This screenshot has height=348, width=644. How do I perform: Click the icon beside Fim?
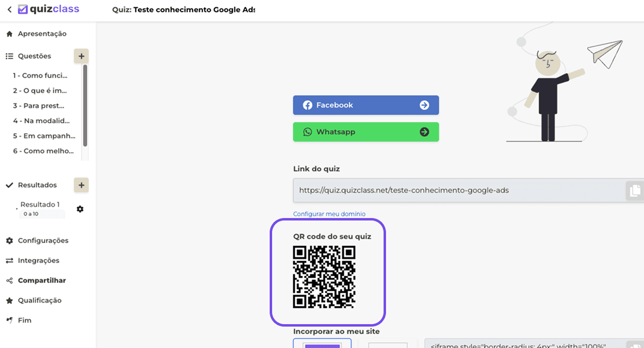[x=9, y=320]
